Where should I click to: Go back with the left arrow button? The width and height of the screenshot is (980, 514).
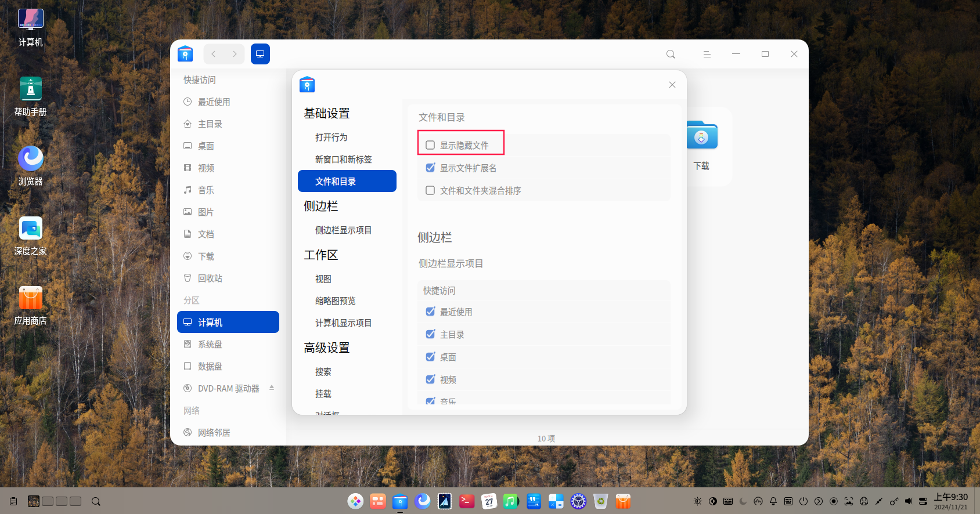click(214, 54)
